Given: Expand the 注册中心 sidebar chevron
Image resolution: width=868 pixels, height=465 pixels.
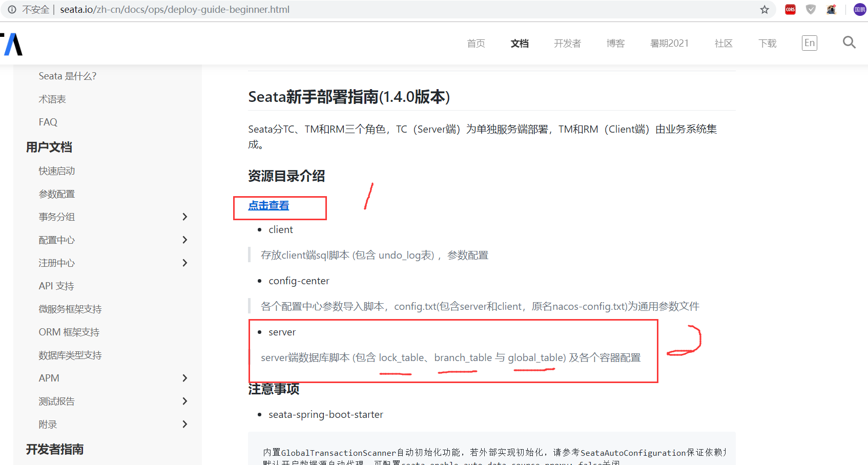Looking at the screenshot, I should point(185,263).
